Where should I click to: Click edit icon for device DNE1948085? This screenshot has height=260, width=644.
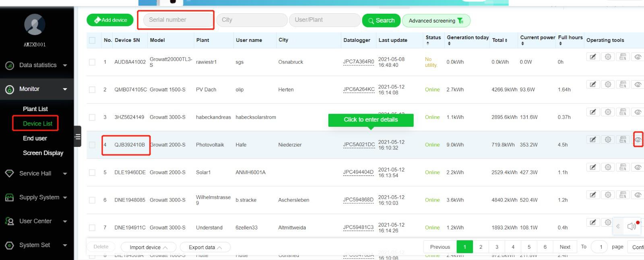pos(592,195)
